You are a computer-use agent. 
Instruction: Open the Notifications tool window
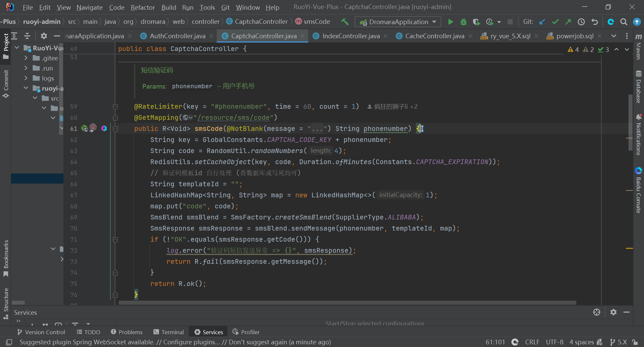639,135
